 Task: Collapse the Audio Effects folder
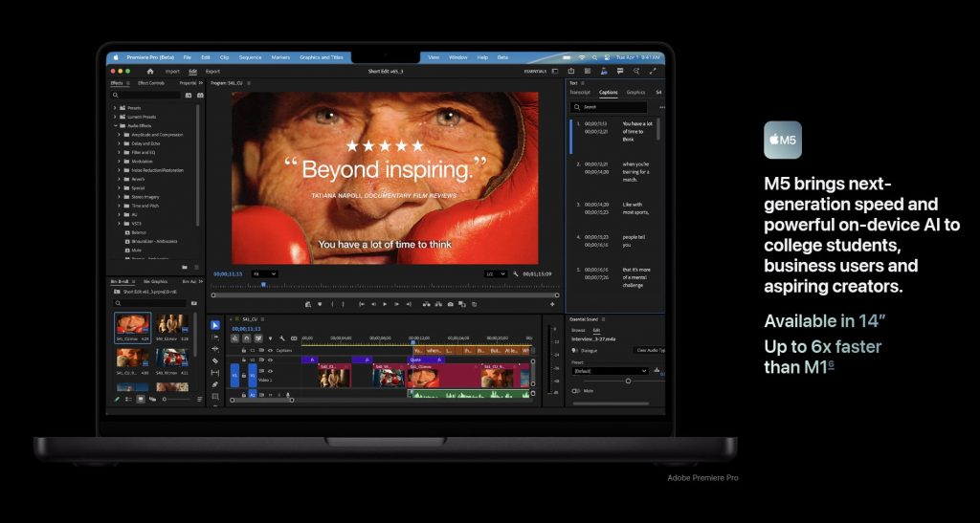(116, 125)
